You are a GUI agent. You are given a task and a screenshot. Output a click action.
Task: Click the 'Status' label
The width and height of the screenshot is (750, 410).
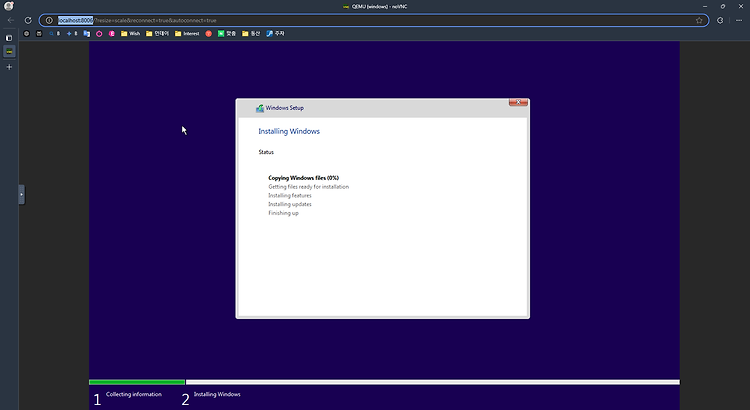pyautogui.click(x=266, y=152)
